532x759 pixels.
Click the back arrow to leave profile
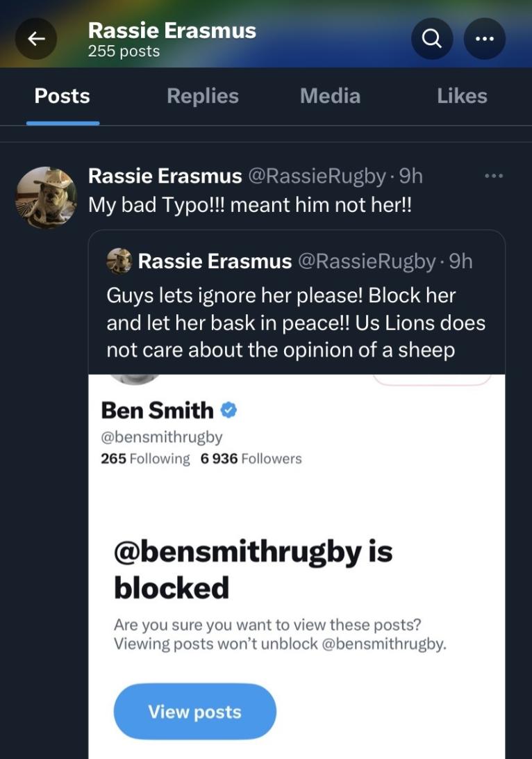pyautogui.click(x=35, y=39)
